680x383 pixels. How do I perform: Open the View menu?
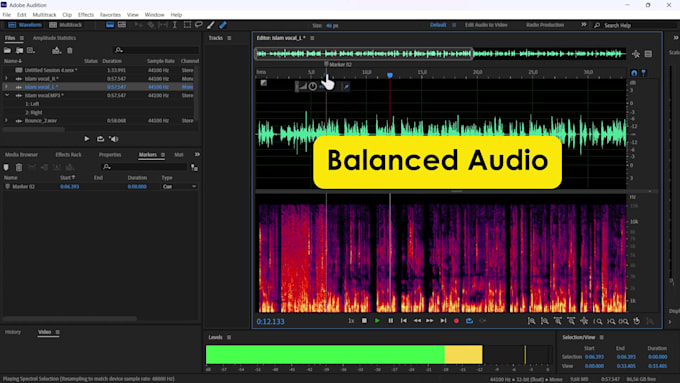click(x=133, y=15)
